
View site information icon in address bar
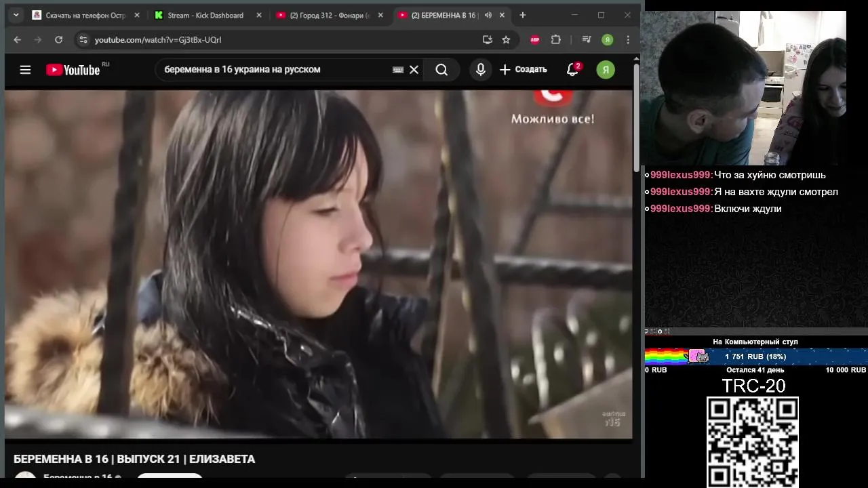point(83,40)
